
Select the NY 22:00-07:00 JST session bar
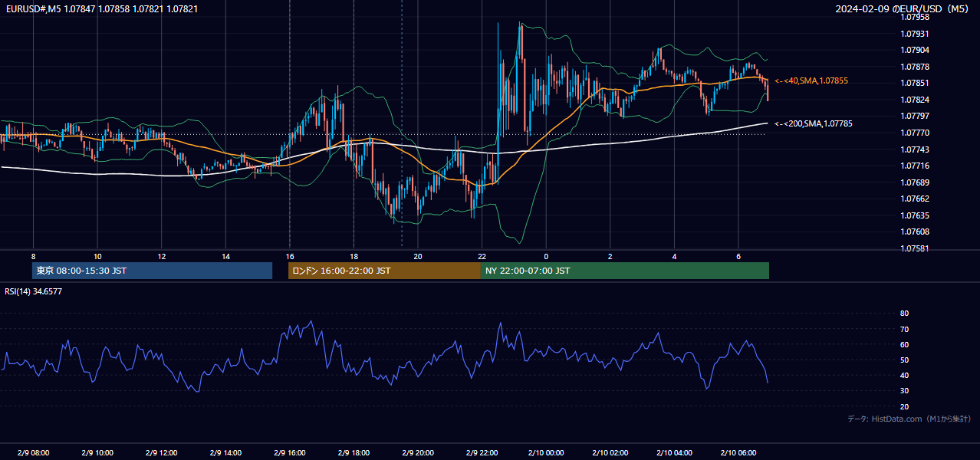(x=625, y=271)
